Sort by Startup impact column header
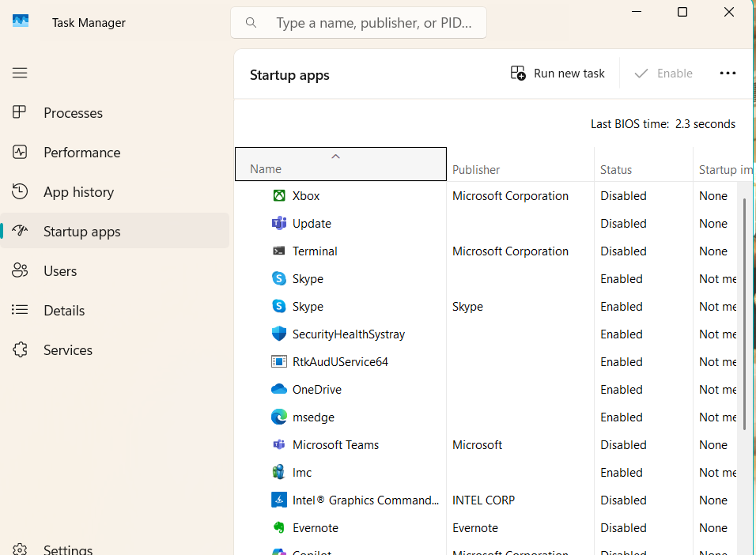 tap(724, 164)
